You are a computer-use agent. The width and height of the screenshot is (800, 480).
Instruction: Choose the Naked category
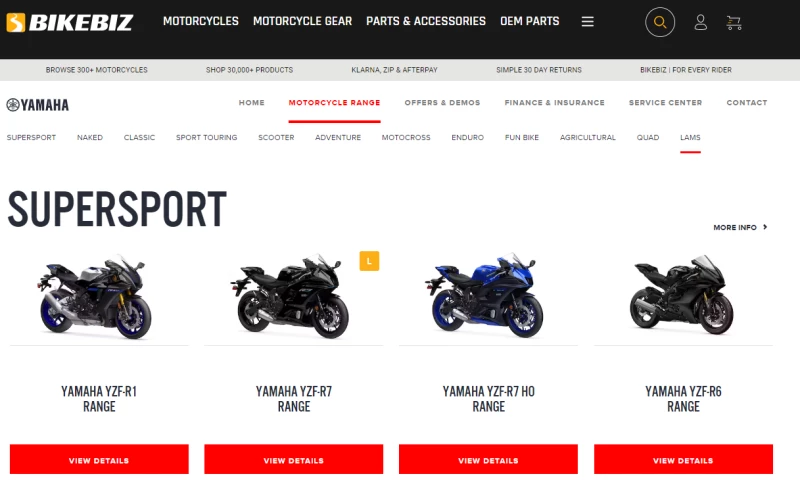tap(90, 137)
